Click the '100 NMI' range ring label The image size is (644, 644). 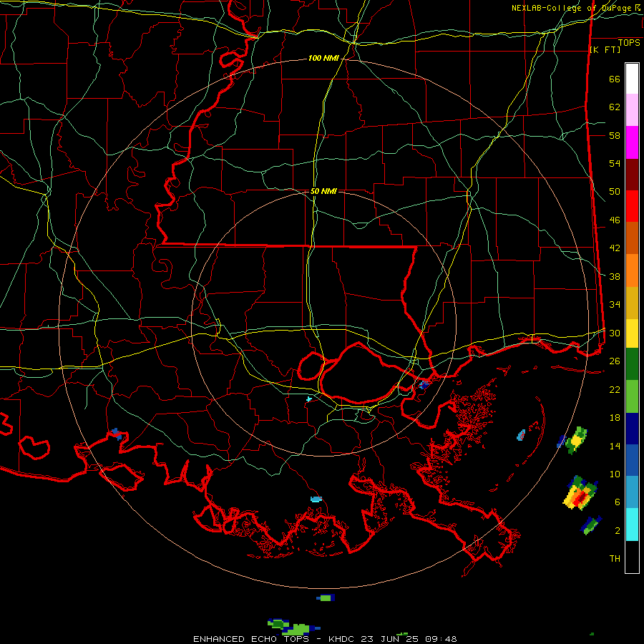click(323, 59)
